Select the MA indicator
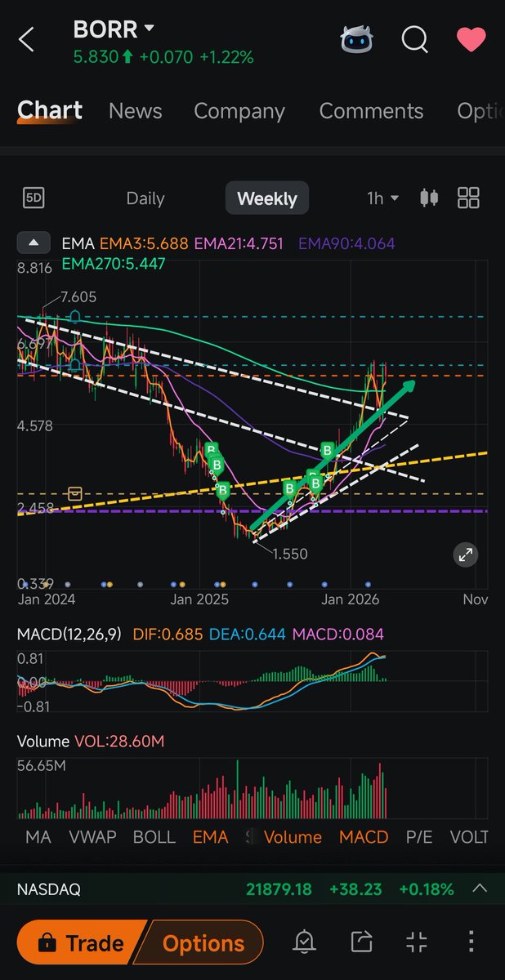 tap(38, 837)
